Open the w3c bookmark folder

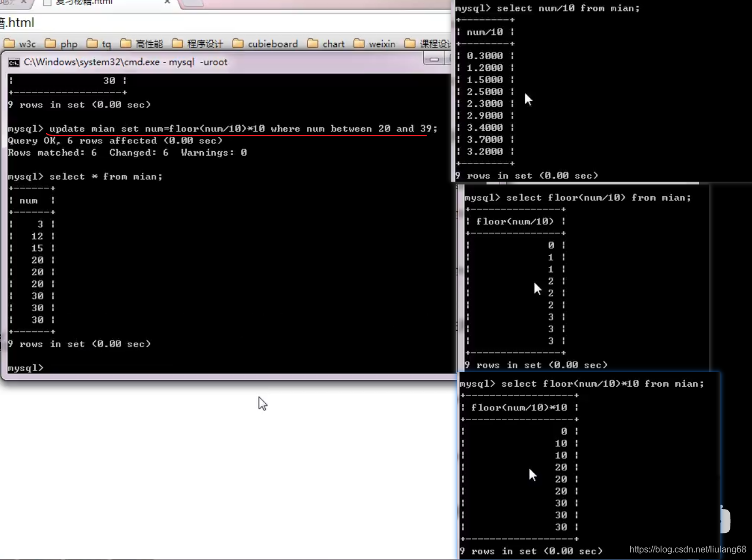pos(20,44)
